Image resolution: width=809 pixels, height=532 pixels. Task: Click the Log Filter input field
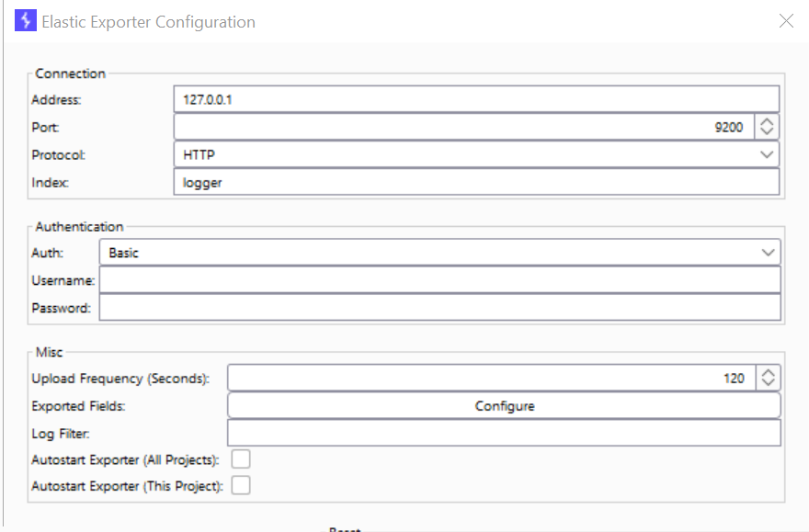pyautogui.click(x=504, y=432)
